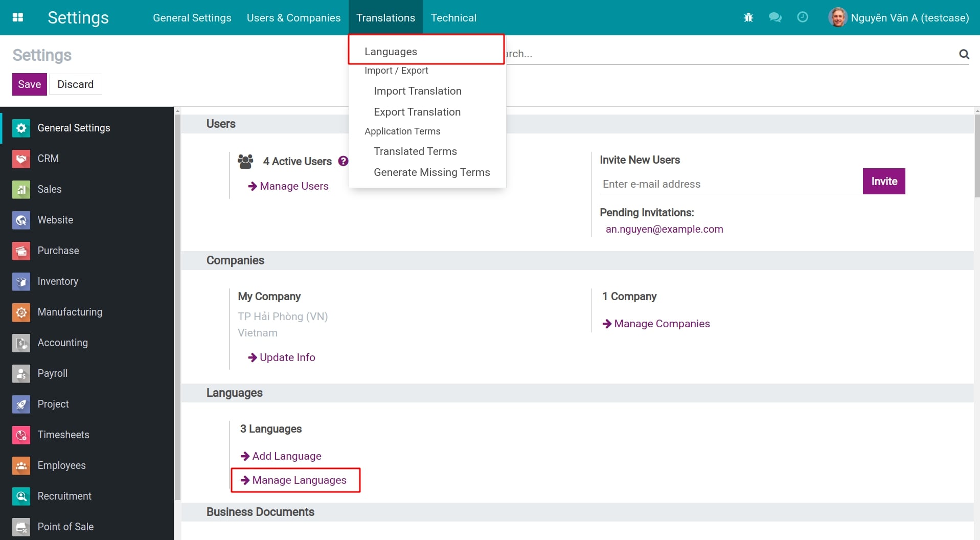Click Generate Missing Terms option
Viewport: 980px width, 540px height.
[x=431, y=172]
